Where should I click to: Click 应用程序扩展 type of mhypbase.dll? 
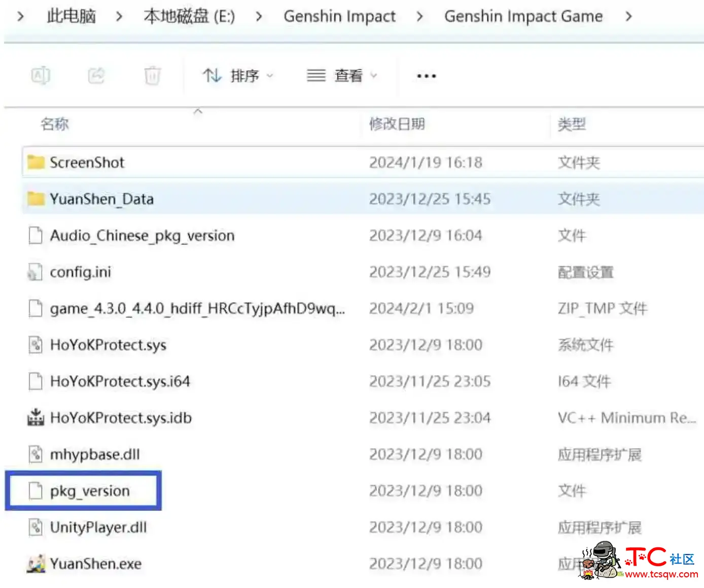[600, 455]
